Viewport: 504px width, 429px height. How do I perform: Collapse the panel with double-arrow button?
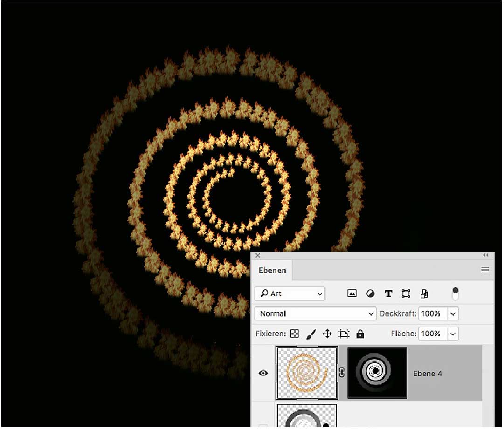(486, 255)
